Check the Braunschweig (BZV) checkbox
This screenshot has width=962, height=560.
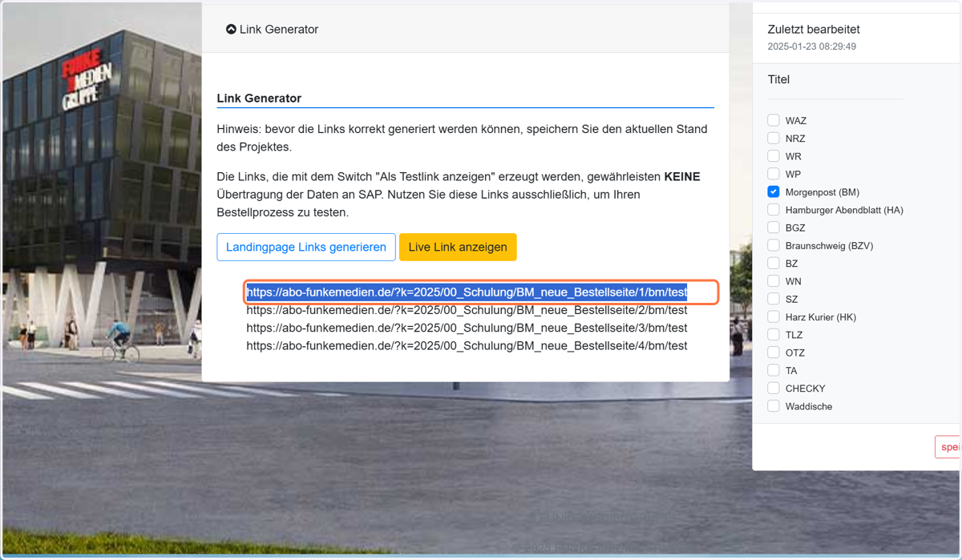pos(774,245)
